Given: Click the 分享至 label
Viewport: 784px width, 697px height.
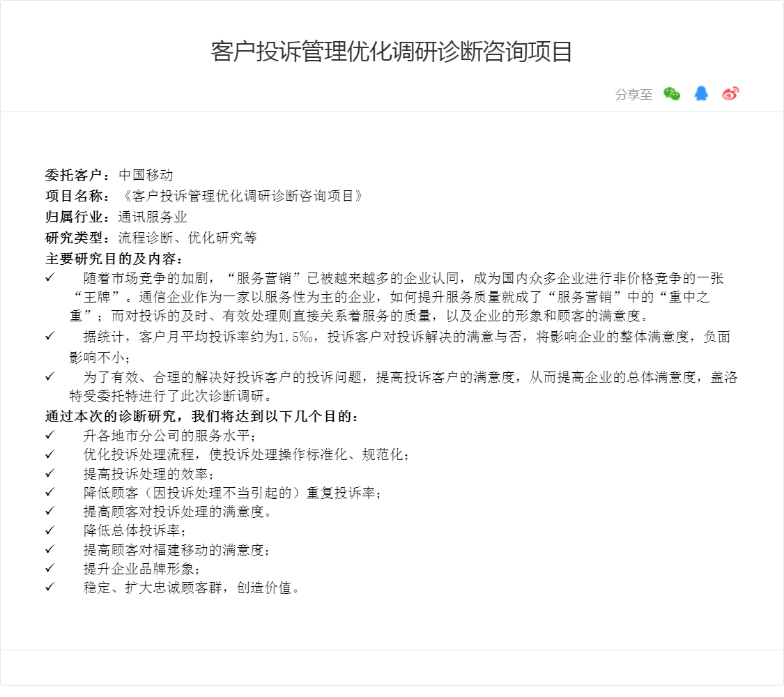Looking at the screenshot, I should [633, 95].
